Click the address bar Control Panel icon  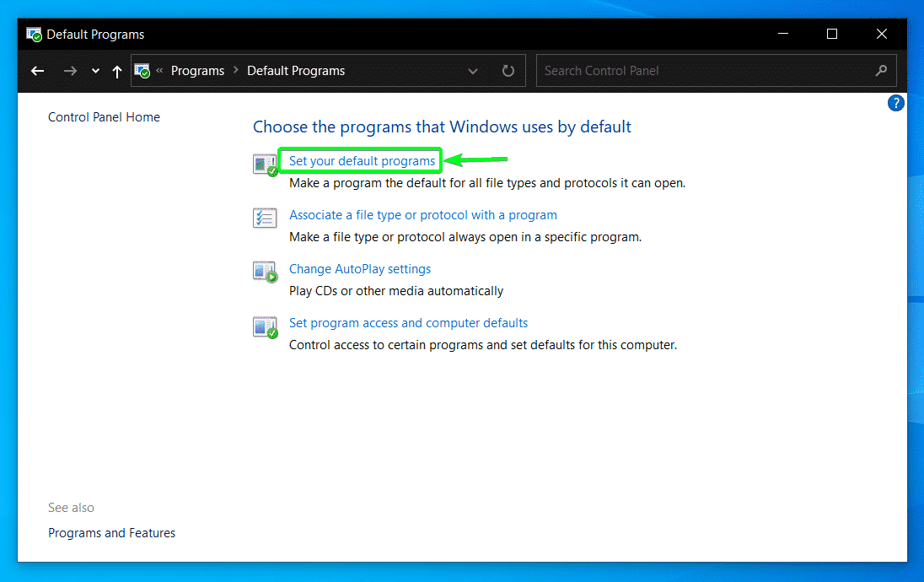point(142,71)
